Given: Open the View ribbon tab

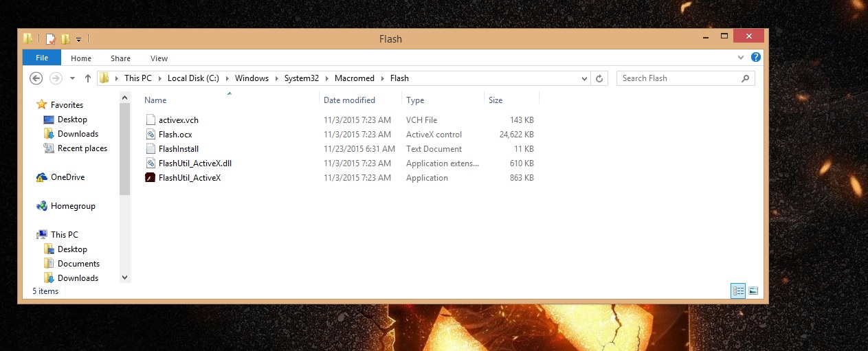Looking at the screenshot, I should click(159, 58).
